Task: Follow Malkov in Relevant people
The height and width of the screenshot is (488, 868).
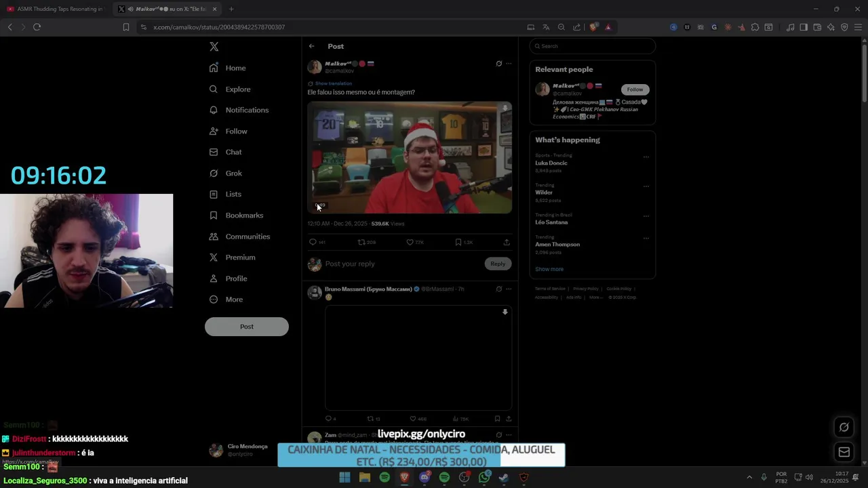Action: tap(635, 89)
